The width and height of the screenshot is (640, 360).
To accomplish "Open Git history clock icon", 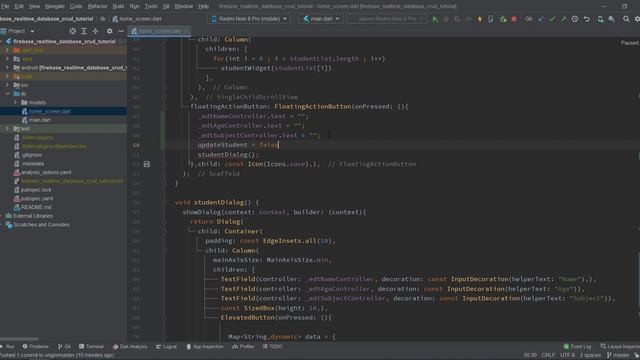I will [575, 19].
